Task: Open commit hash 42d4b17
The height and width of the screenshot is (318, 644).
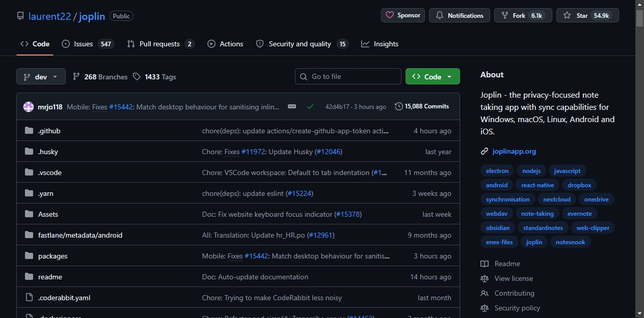Action: click(x=337, y=106)
